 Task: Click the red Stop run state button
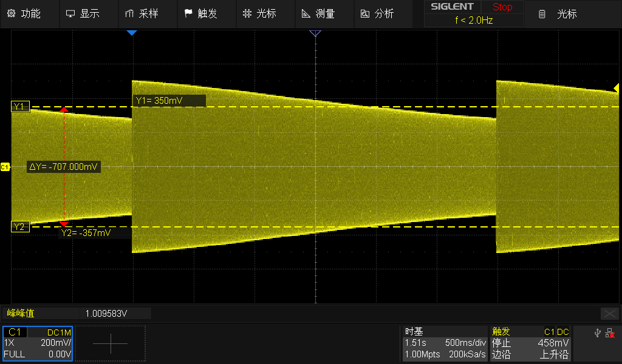pos(502,7)
